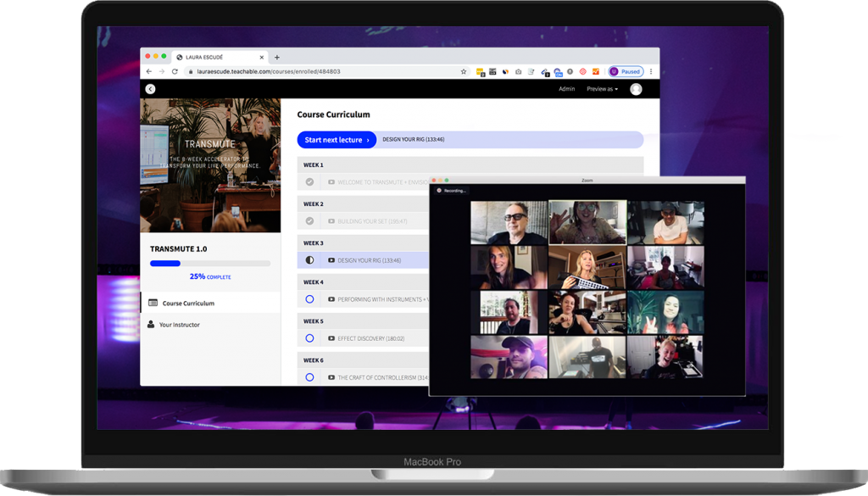Open the Admin link
The height and width of the screenshot is (496, 868).
point(566,88)
